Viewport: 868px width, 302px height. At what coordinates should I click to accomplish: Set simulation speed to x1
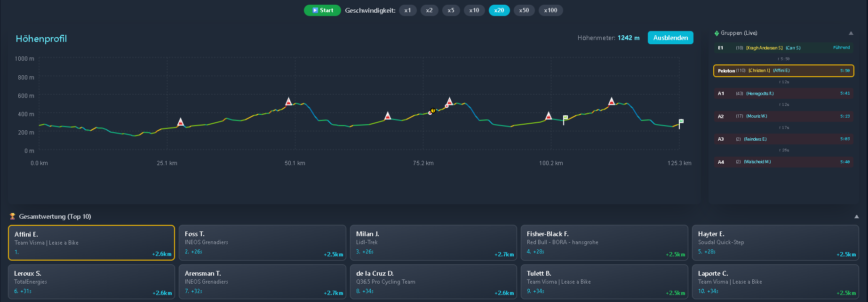(x=407, y=10)
